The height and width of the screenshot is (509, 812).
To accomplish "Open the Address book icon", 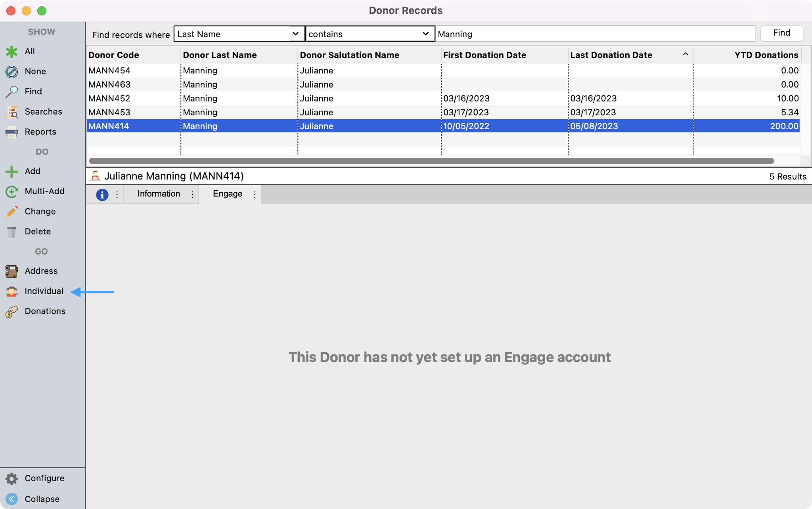I will [x=11, y=271].
